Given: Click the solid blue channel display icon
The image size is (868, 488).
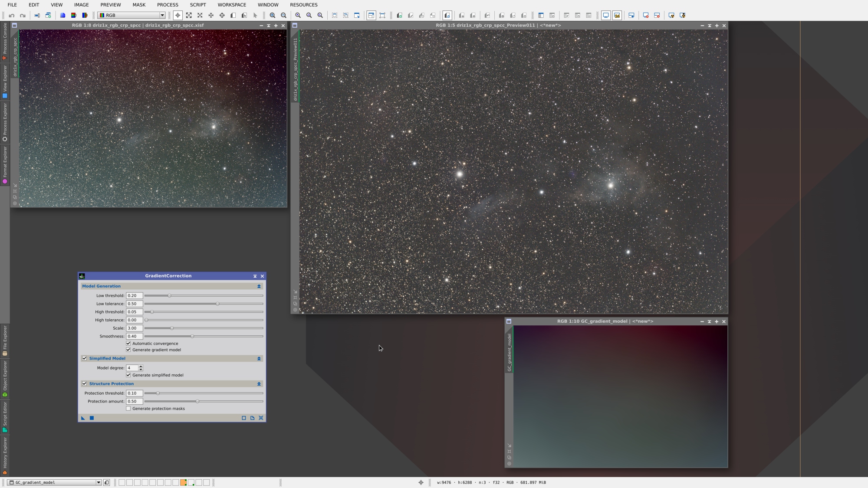Looking at the screenshot, I should [62, 15].
